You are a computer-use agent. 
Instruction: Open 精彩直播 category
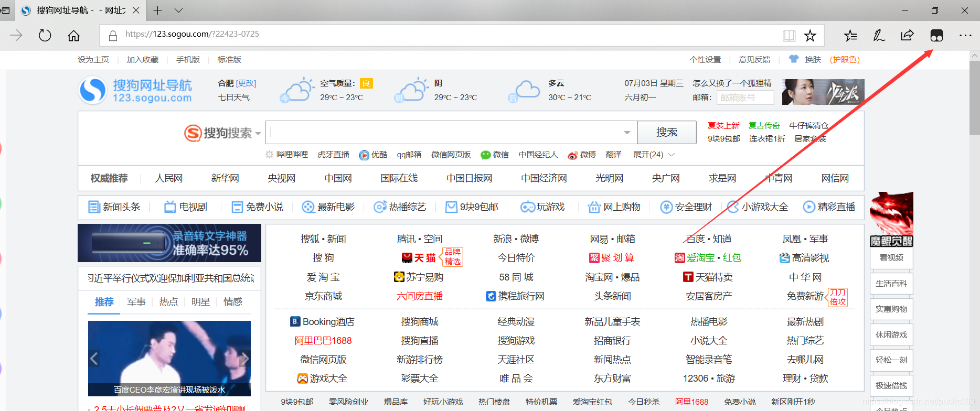click(x=829, y=207)
